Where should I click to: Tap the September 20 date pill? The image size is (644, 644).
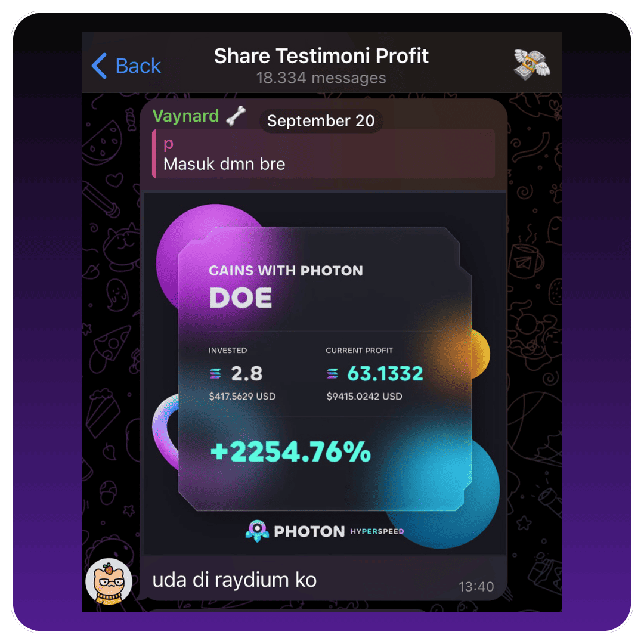point(321,120)
